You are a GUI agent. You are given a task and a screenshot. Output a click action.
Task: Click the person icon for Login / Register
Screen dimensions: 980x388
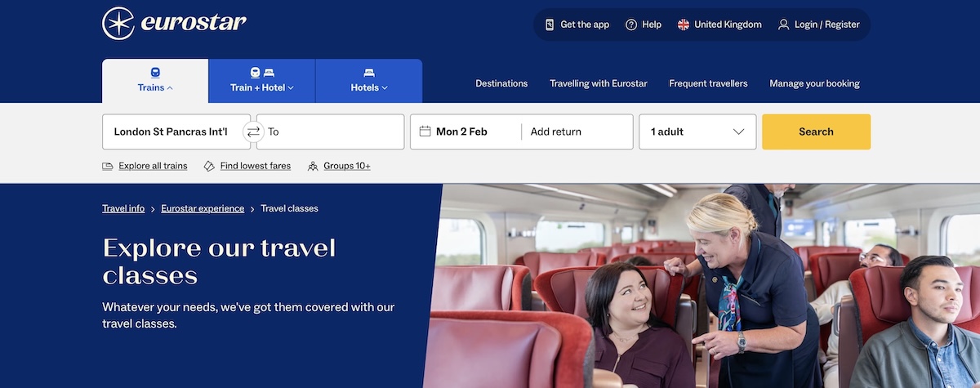pyautogui.click(x=784, y=25)
